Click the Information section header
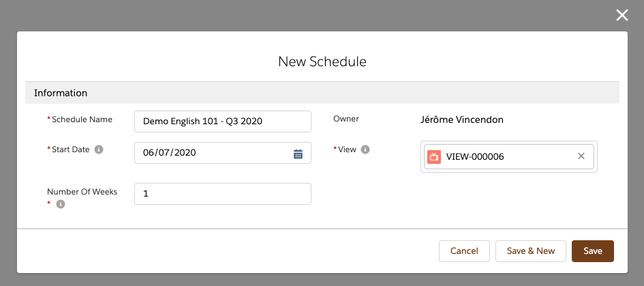 coord(61,93)
